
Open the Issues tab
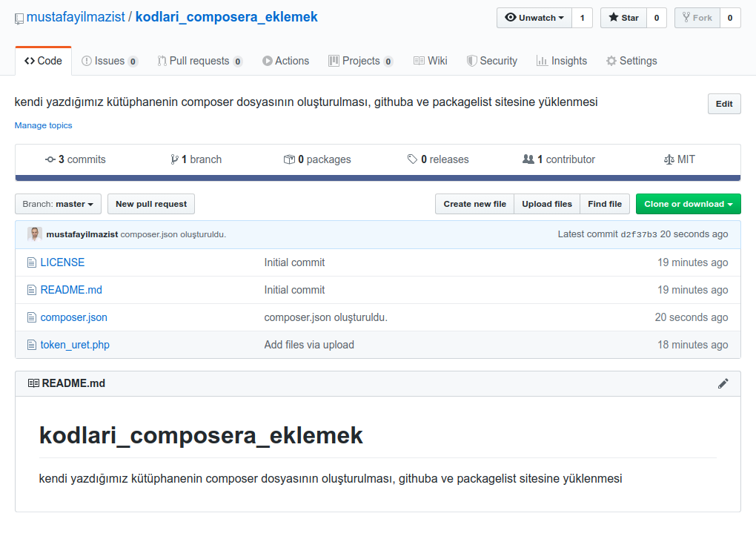pyautogui.click(x=110, y=62)
